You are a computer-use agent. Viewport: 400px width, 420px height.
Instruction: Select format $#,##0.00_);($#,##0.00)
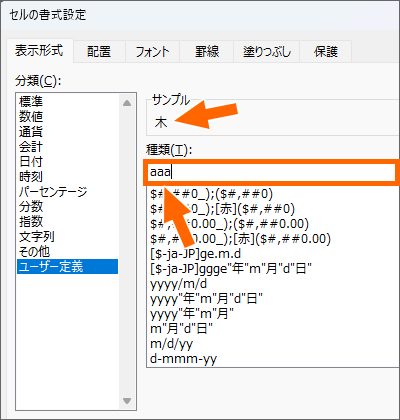pos(273,224)
